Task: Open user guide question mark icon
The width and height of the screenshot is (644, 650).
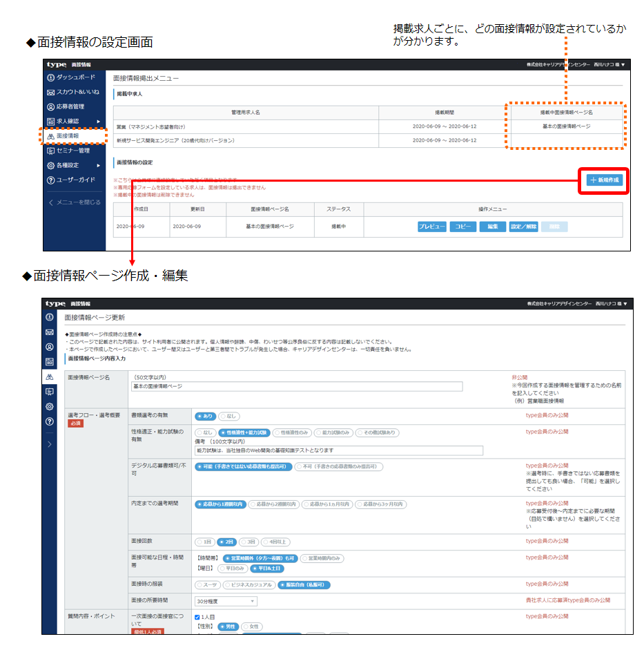Action: click(x=49, y=421)
